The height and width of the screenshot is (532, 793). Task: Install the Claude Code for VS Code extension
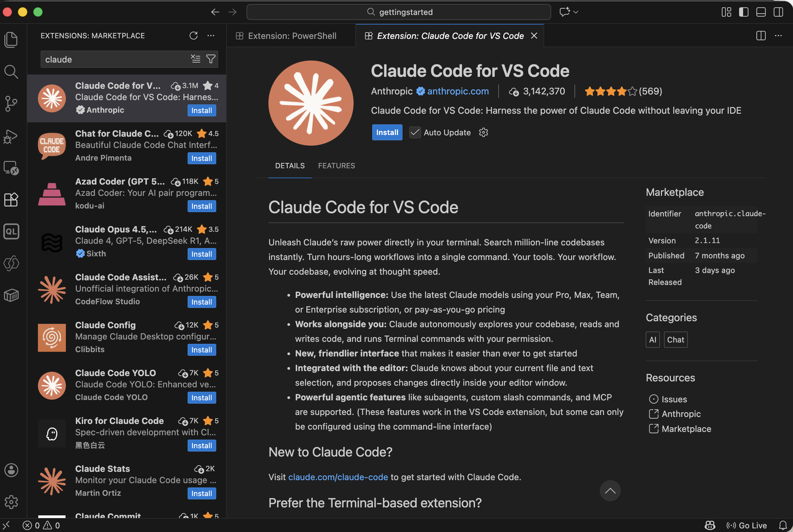[387, 132]
